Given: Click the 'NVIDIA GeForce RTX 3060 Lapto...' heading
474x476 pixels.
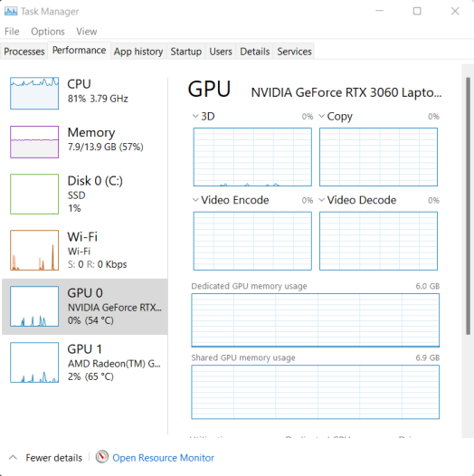Looking at the screenshot, I should [x=346, y=92].
